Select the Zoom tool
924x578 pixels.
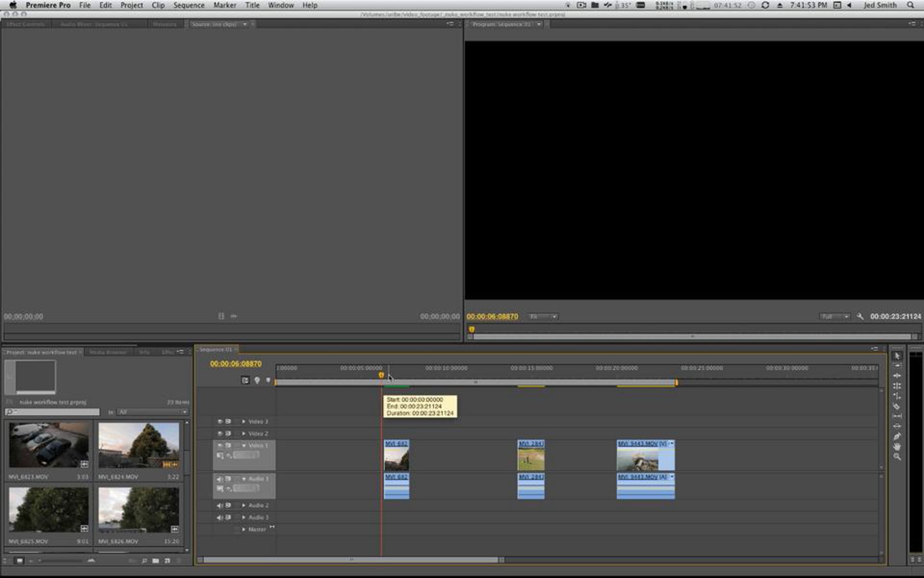[x=897, y=457]
